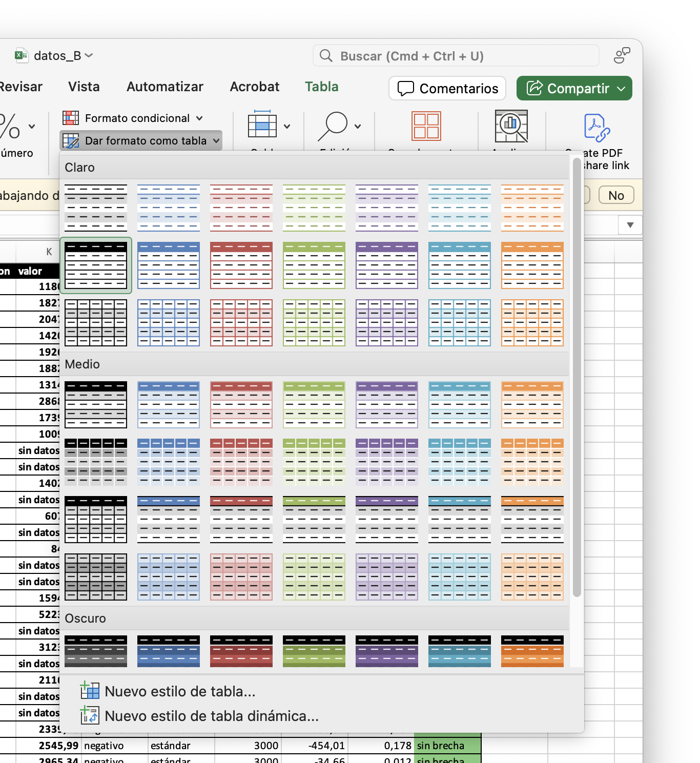
Task: Click the red Complementos grid icon
Action: pos(426,126)
